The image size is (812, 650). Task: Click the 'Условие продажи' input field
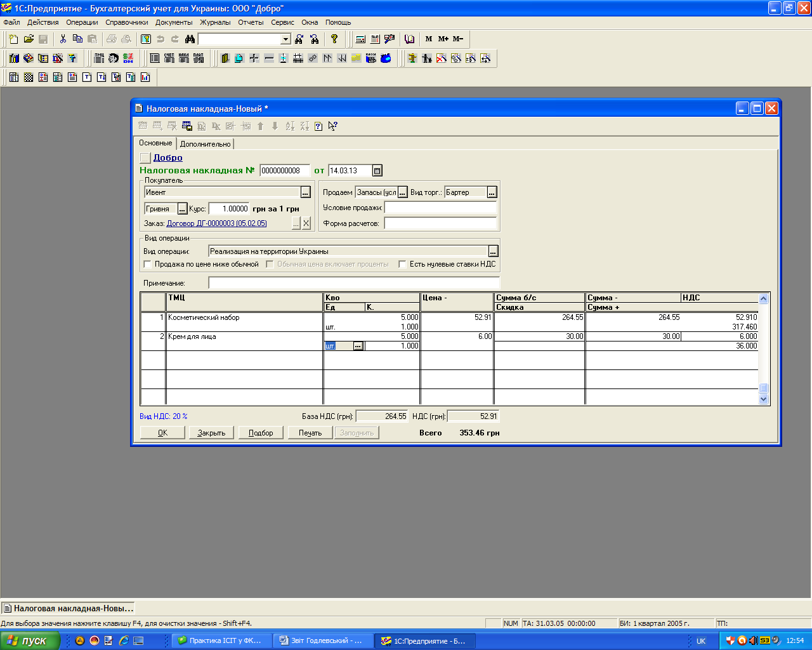tap(440, 208)
